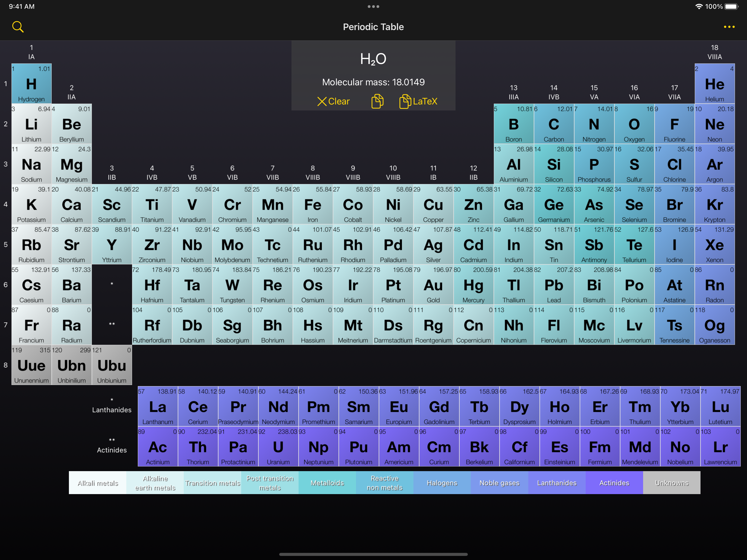Select the group 18 VIIIA header
The width and height of the screenshot is (747, 560).
pyautogui.click(x=714, y=52)
